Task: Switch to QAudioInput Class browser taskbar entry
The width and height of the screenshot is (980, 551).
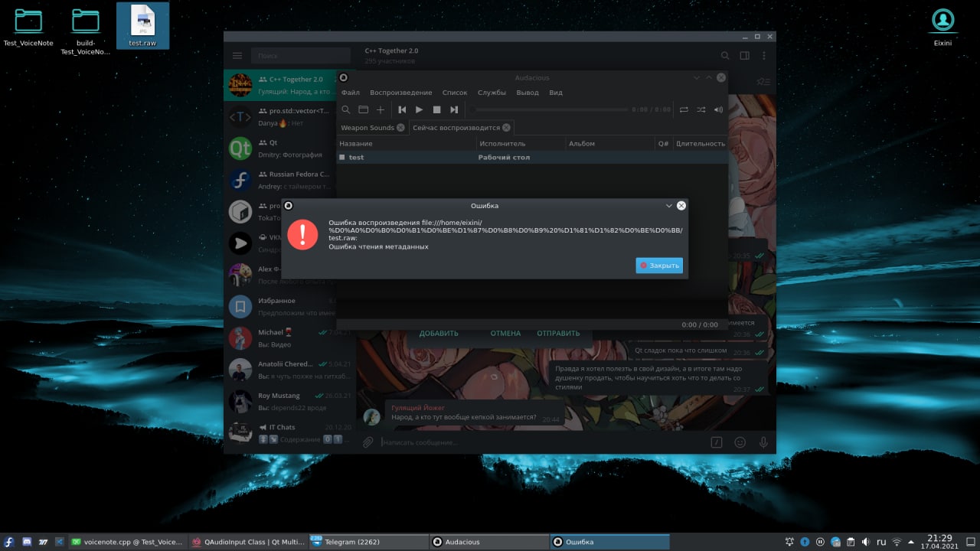Action: tap(247, 542)
